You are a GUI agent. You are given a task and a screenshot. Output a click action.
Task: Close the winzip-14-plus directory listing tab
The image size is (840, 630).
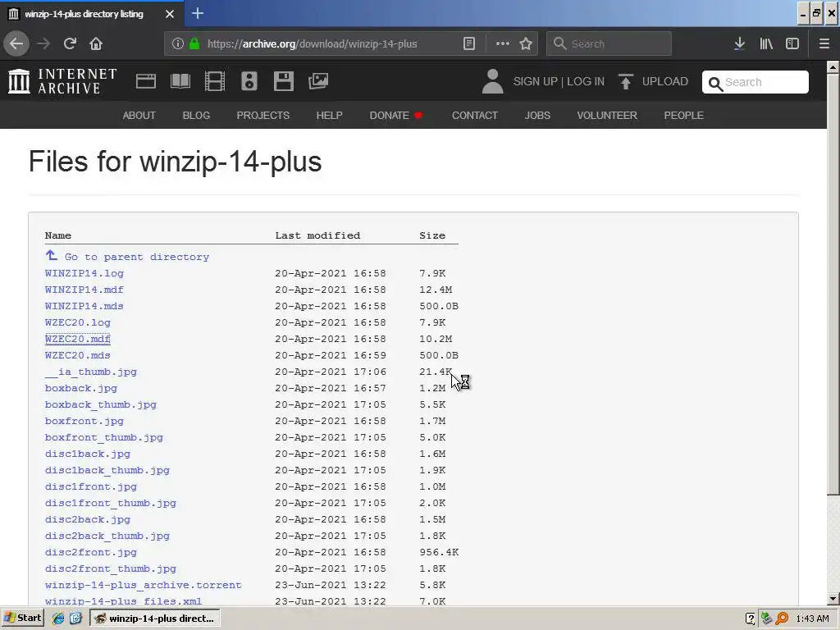(x=170, y=14)
